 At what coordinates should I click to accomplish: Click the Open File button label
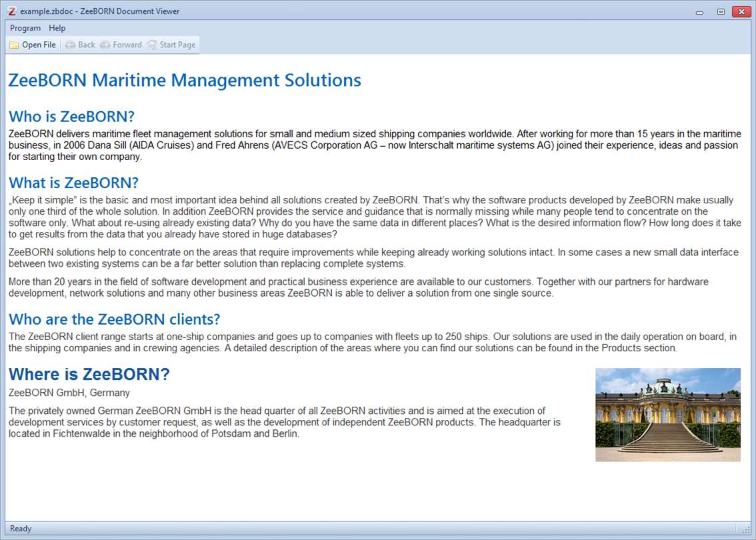39,45
